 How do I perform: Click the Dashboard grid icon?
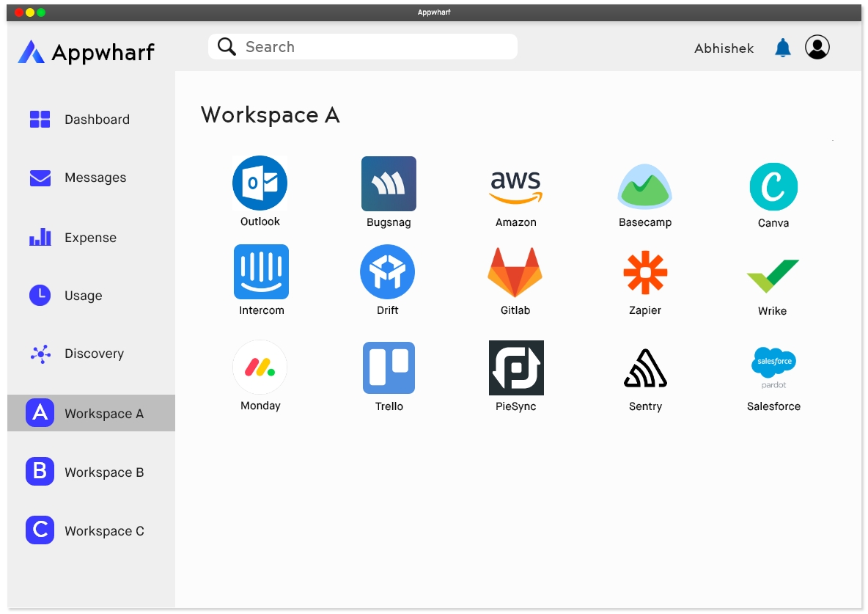coord(40,119)
